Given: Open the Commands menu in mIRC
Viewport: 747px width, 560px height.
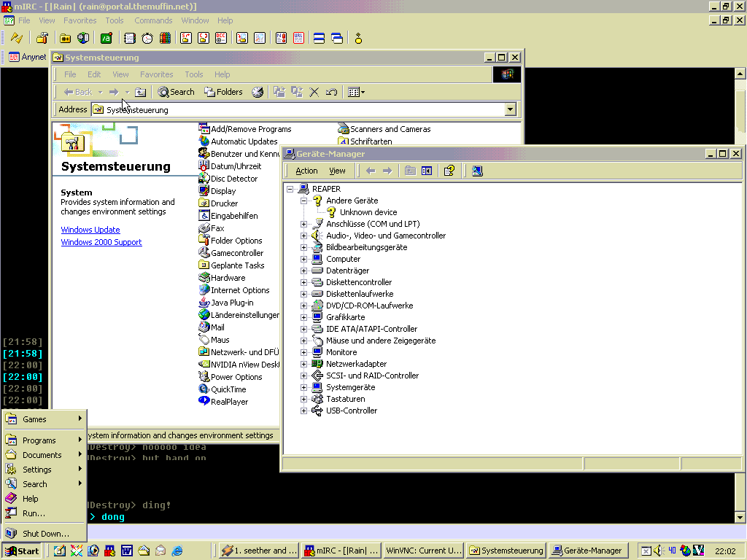Looking at the screenshot, I should pyautogui.click(x=153, y=20).
